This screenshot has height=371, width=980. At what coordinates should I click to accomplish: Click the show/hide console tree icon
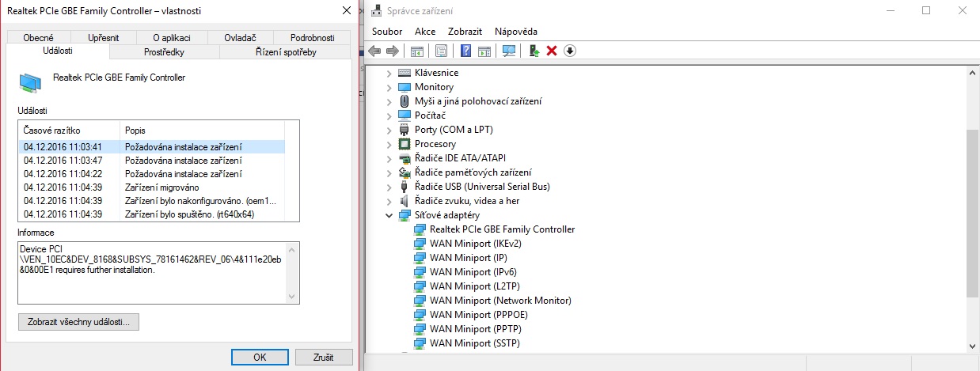tap(415, 51)
